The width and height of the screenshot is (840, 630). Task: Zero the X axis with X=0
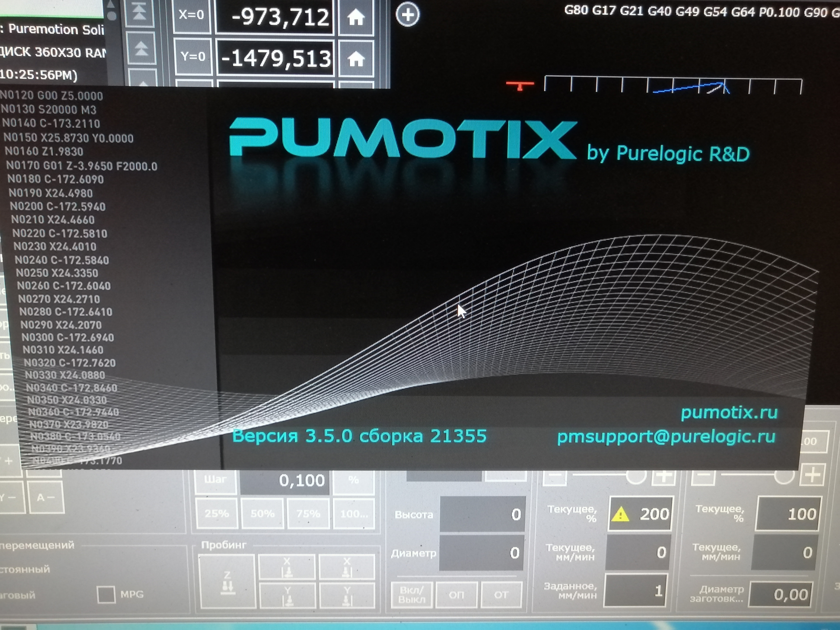click(x=192, y=15)
